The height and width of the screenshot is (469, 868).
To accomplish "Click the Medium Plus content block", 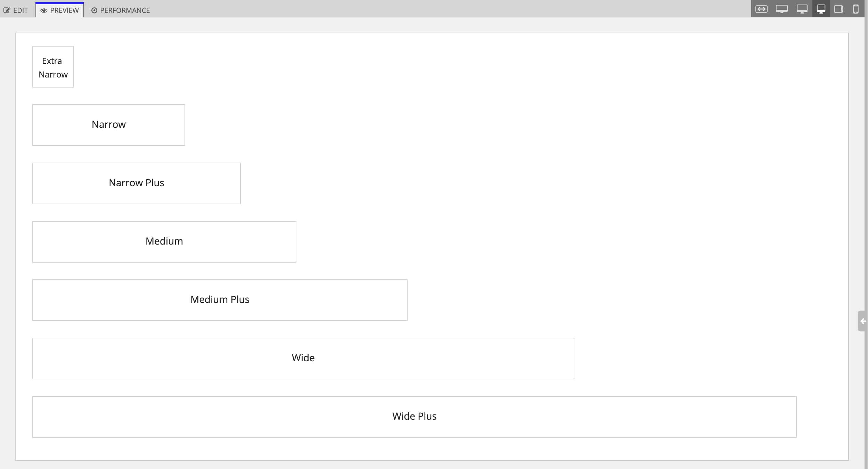I will pos(220,300).
